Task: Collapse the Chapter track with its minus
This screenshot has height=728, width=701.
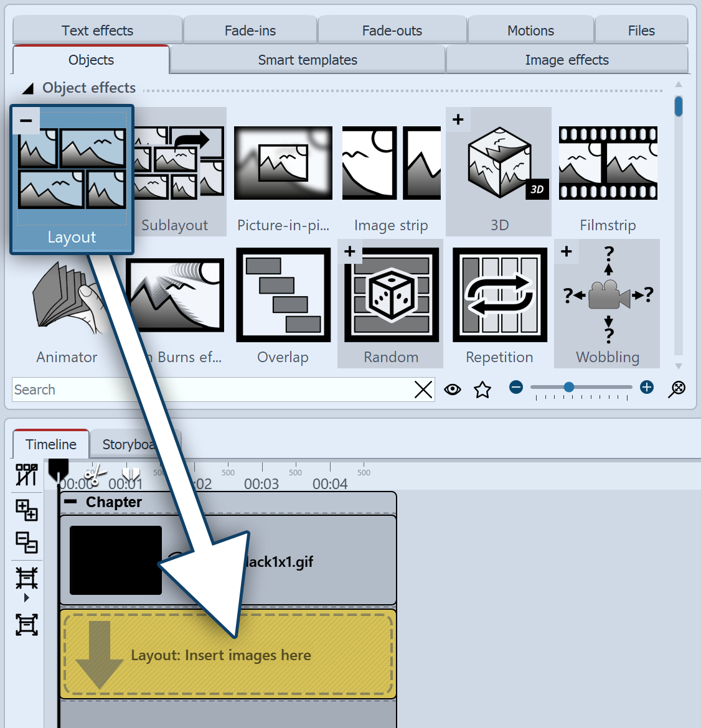Action: pos(70,502)
